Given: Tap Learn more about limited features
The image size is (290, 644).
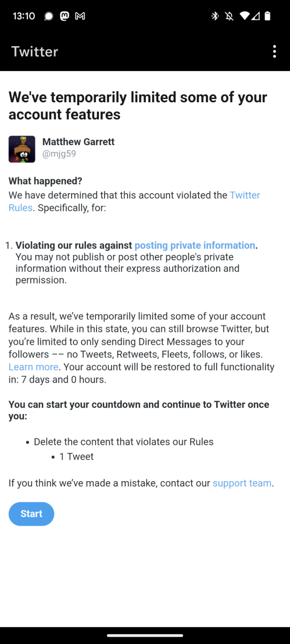Looking at the screenshot, I should (x=33, y=367).
